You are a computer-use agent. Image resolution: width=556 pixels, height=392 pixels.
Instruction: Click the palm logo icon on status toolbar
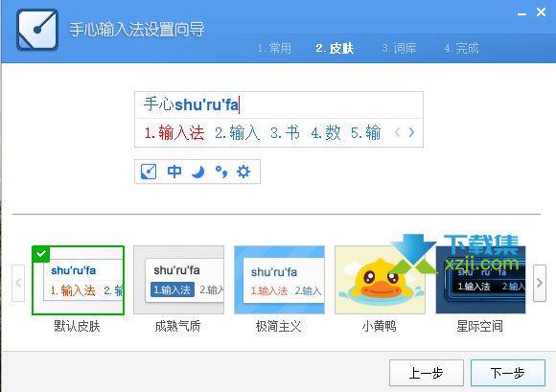click(149, 172)
